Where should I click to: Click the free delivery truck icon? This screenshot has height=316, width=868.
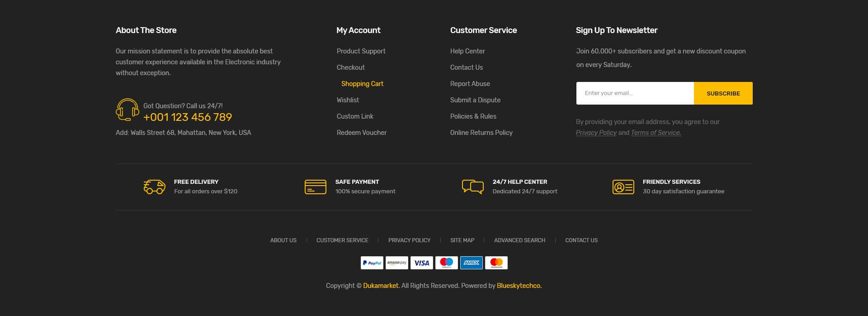coord(155,187)
